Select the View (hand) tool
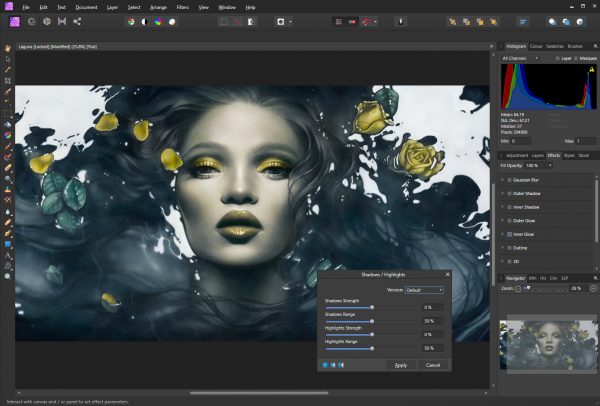This screenshot has height=406, width=600. pyautogui.click(x=8, y=48)
